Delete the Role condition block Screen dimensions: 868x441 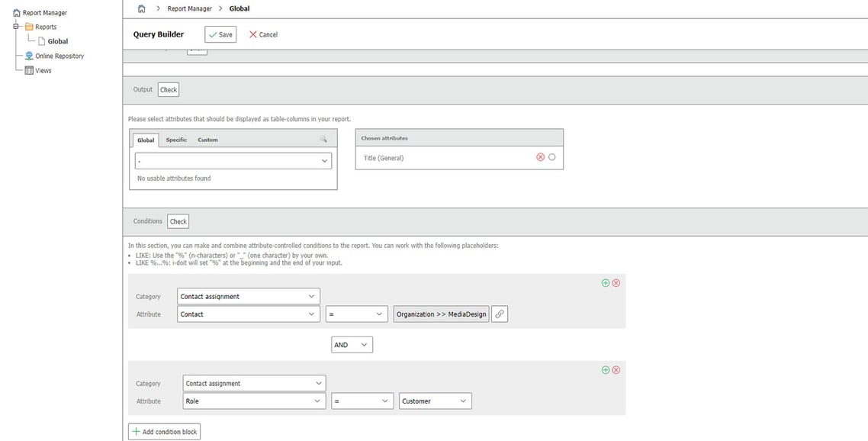pyautogui.click(x=616, y=370)
